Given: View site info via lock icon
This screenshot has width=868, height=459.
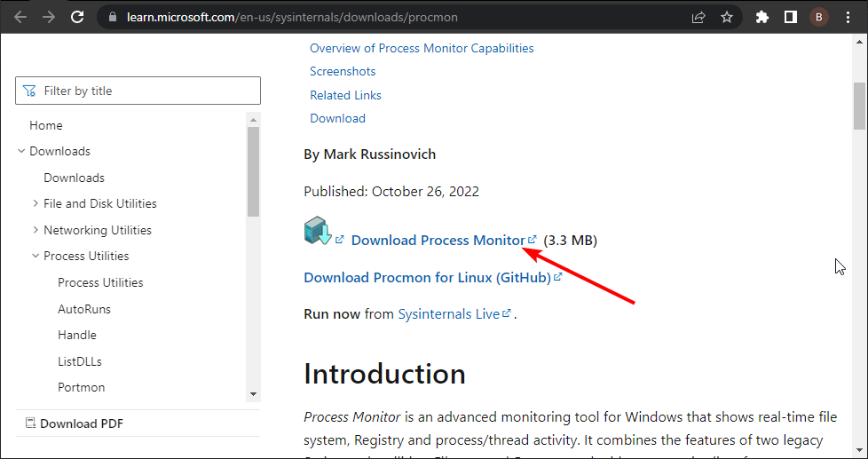Looking at the screenshot, I should (x=114, y=17).
